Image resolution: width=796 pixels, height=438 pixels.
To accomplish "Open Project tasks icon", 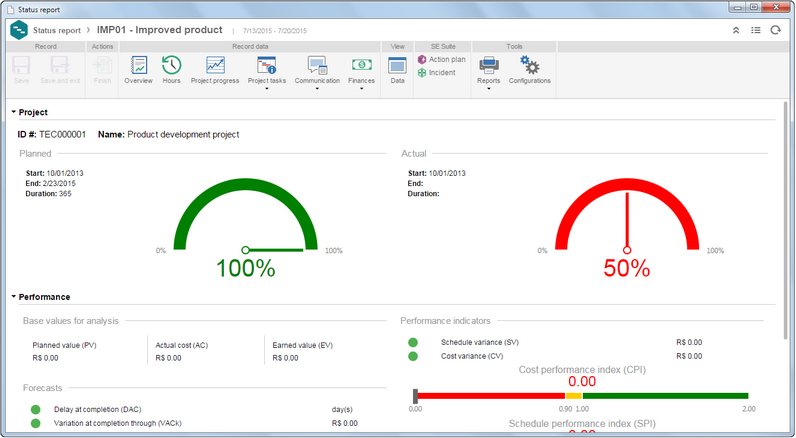I will pyautogui.click(x=267, y=65).
